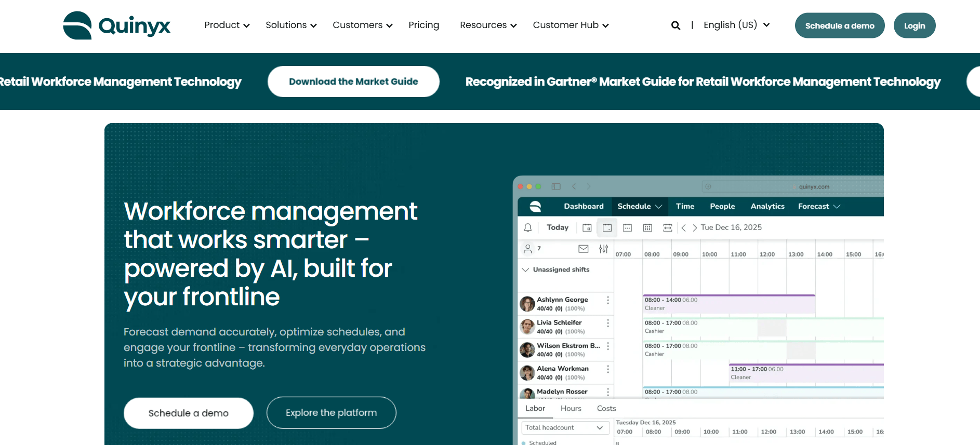
Task: Open the kebab menu for Madelyn Rosser
Action: tap(608, 392)
